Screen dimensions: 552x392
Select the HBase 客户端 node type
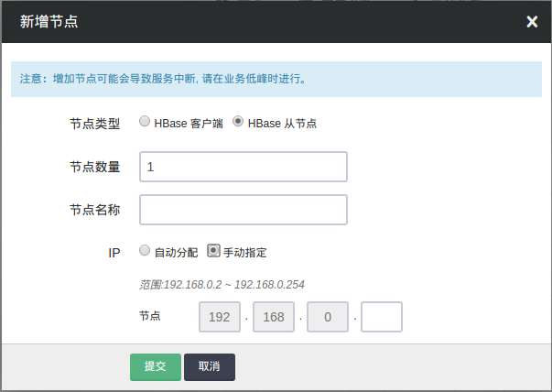(x=146, y=122)
